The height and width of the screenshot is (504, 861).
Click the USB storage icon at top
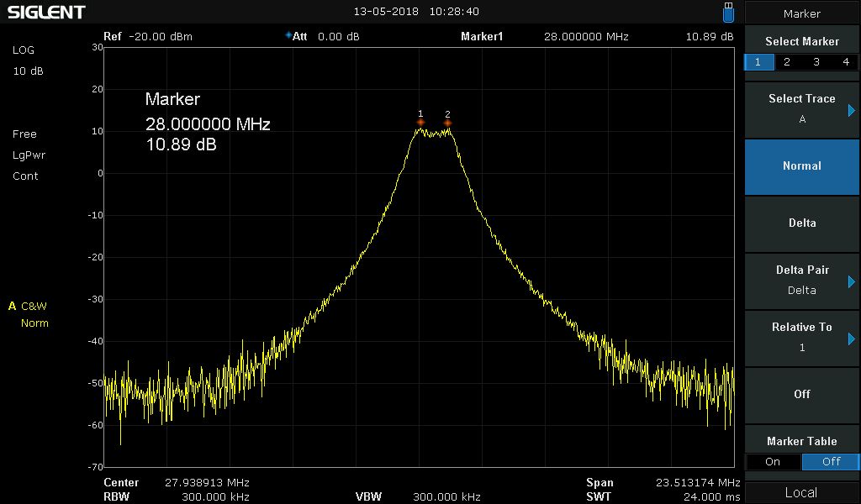coord(728,13)
